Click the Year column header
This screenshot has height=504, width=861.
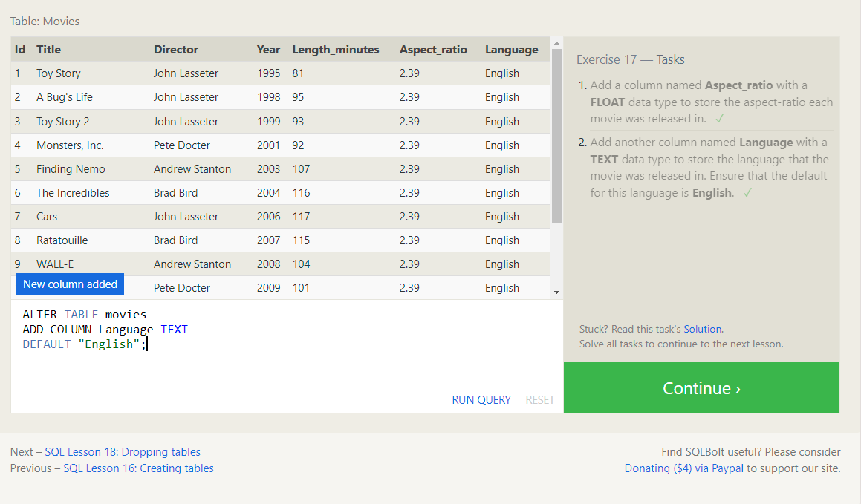[x=268, y=49]
